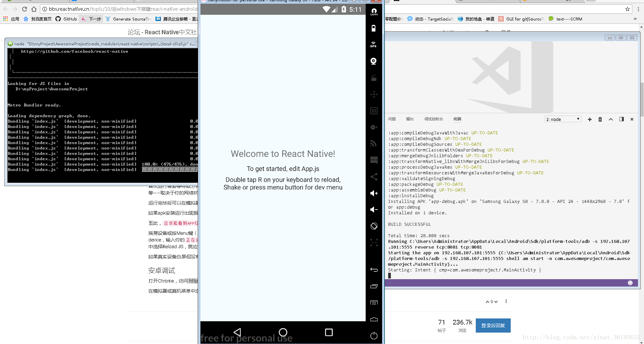
Task: Open the 到百度首页 bookmark
Action: pyautogui.click(x=38, y=19)
